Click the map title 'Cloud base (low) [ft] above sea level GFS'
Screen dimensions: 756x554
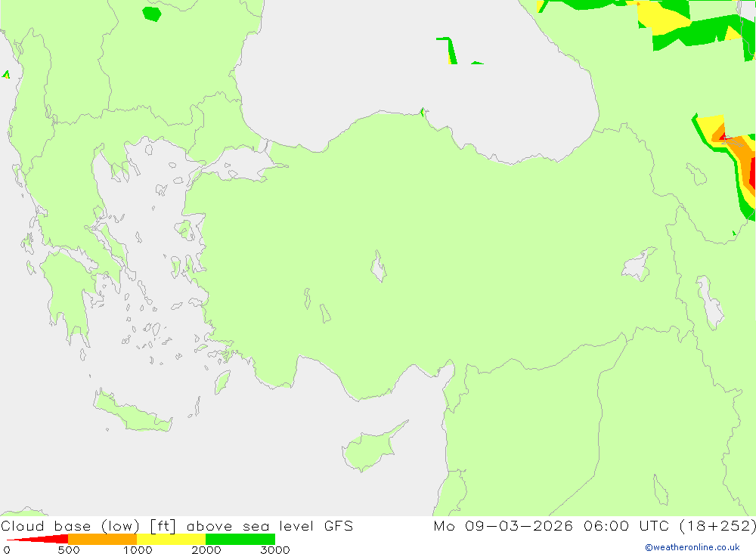[x=177, y=525]
